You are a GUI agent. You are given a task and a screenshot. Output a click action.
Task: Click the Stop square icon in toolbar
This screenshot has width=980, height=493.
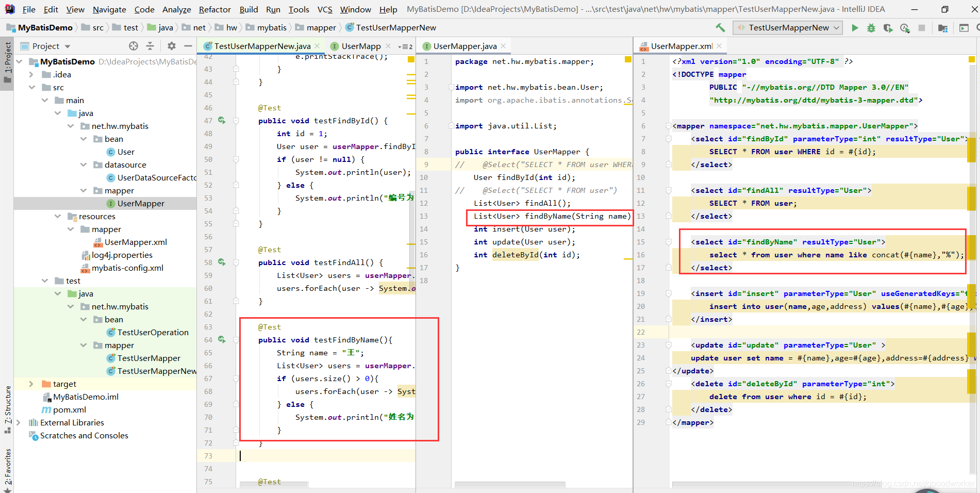922,28
